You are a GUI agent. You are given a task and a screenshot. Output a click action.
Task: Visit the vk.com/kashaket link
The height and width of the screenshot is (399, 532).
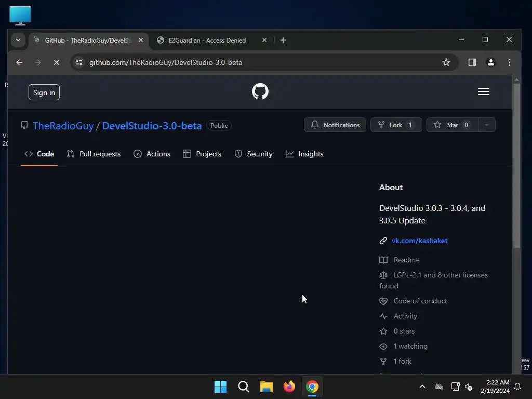tap(419, 241)
